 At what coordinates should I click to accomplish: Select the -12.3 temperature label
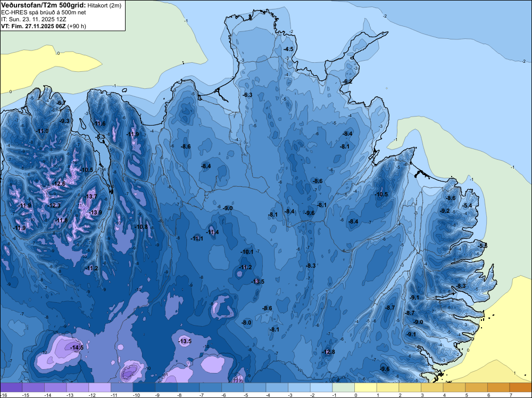54,205
